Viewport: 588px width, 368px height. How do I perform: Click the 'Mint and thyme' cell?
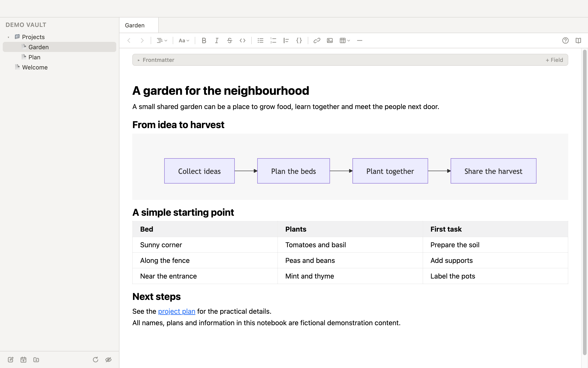pyautogui.click(x=350, y=276)
